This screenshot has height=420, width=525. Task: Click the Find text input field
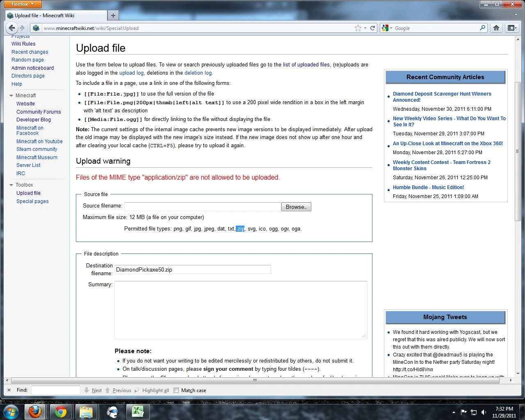pyautogui.click(x=56, y=390)
